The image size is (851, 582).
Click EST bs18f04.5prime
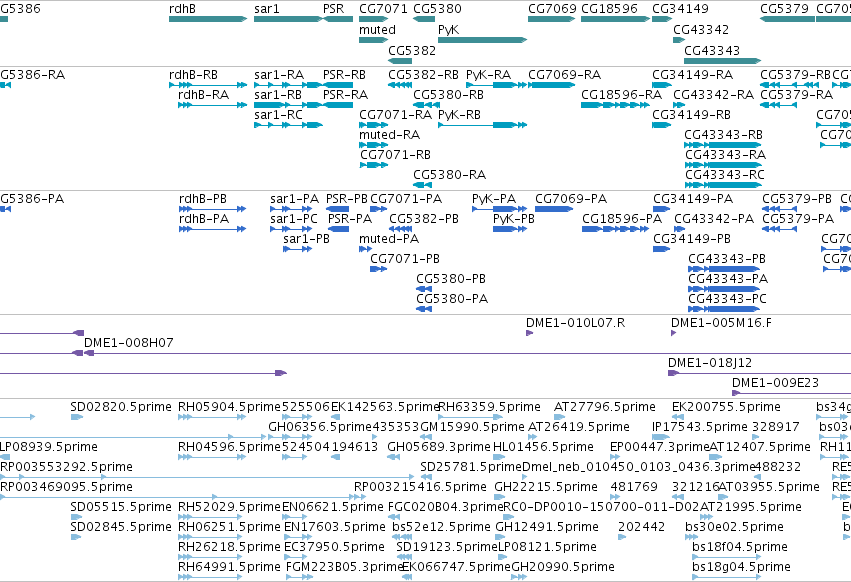point(740,548)
